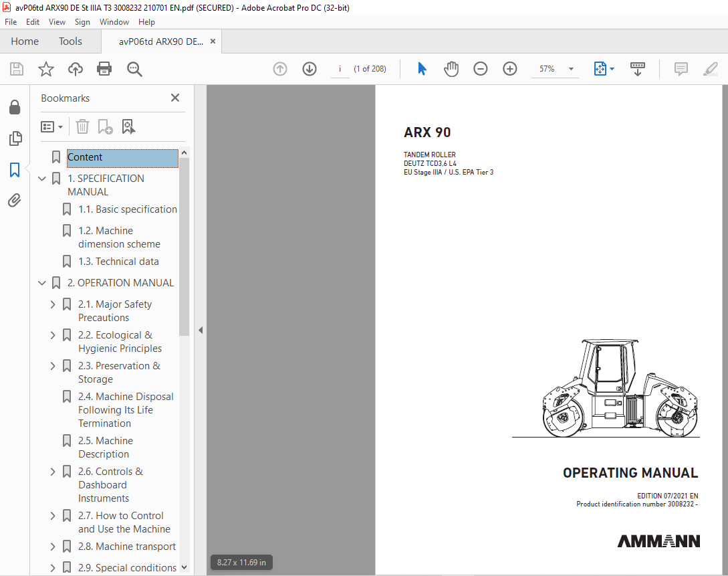The image size is (728, 576).
Task: Open 2.4. Machine Disposal bookmark
Action: 126,409
